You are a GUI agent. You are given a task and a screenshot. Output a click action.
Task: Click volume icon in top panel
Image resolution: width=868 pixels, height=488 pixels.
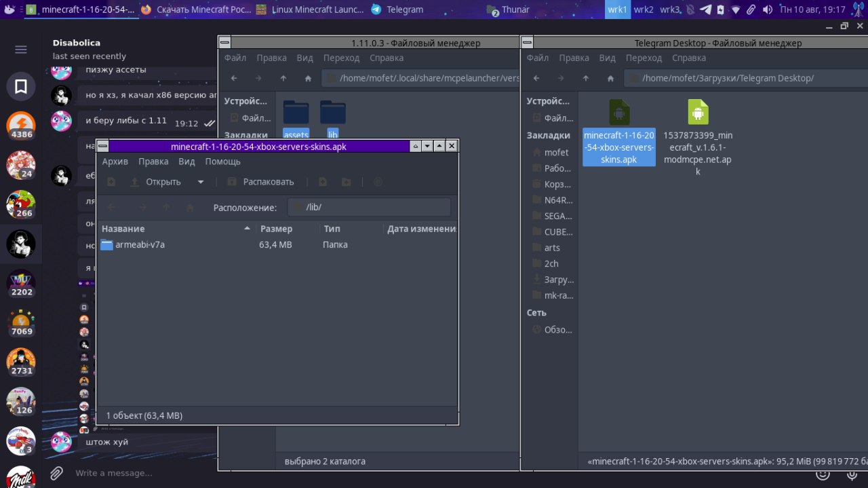[x=767, y=10]
